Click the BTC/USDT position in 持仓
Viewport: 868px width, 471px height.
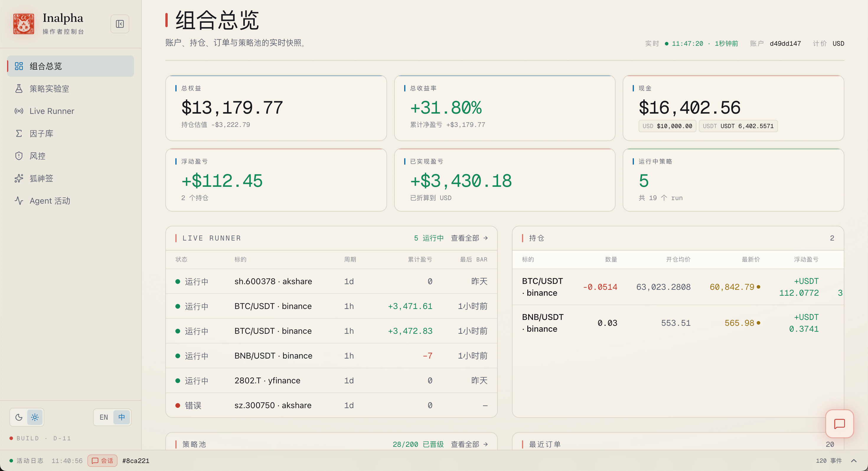[678, 287]
